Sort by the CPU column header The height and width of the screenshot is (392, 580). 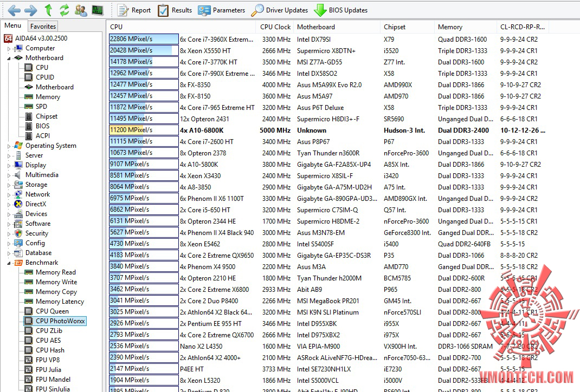click(181, 27)
